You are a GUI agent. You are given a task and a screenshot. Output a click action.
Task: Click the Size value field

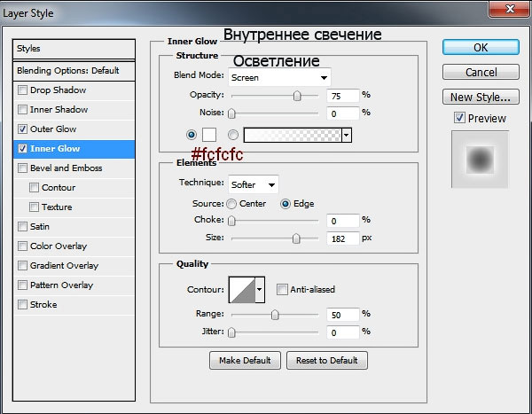coord(342,238)
